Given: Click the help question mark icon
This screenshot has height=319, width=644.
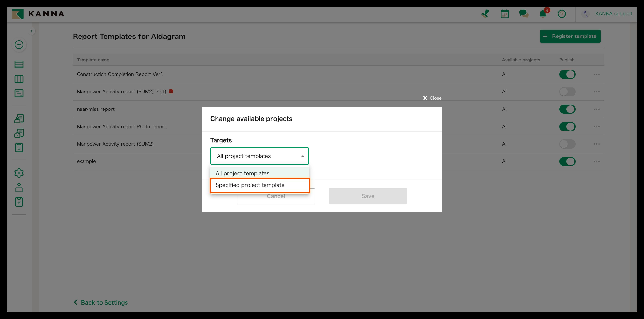Looking at the screenshot, I should tap(562, 14).
